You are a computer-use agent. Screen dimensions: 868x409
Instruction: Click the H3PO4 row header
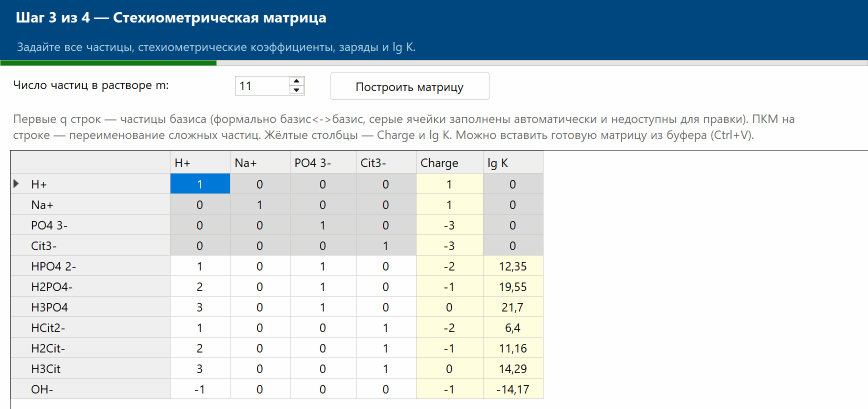coord(91,307)
